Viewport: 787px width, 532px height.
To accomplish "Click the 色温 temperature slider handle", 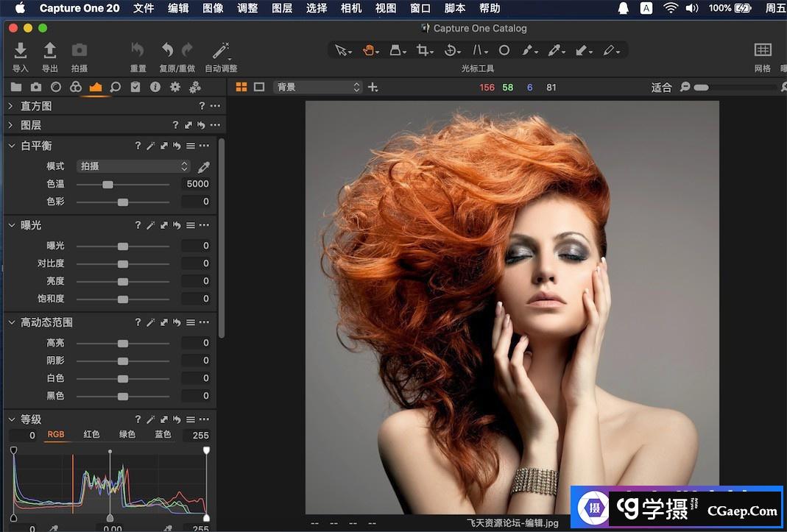I will [x=107, y=184].
